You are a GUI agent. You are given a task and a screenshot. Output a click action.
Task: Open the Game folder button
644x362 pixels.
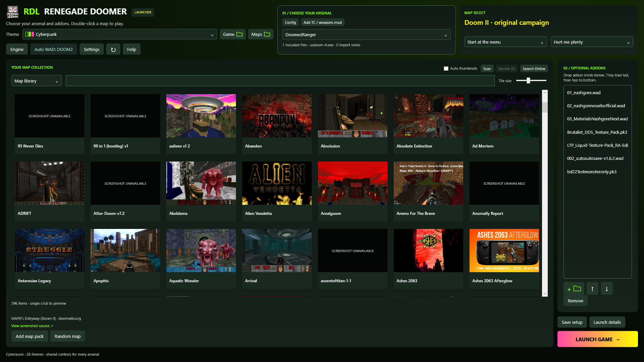[232, 34]
